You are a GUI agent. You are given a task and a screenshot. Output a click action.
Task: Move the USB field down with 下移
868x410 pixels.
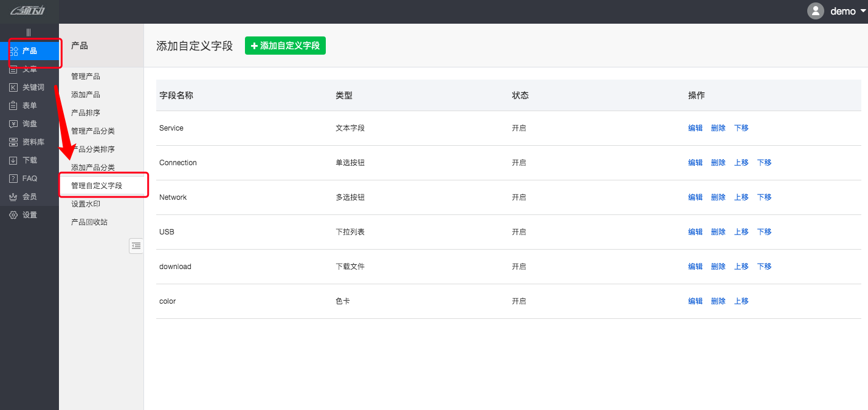[764, 231]
